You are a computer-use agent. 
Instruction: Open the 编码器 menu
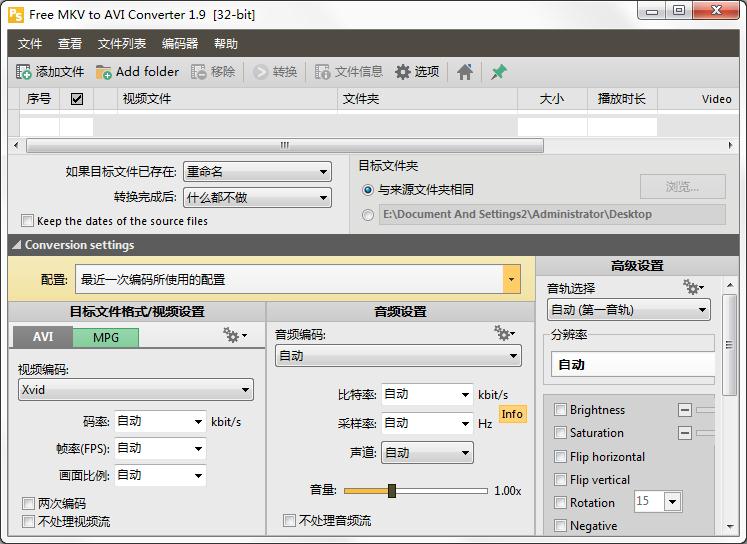(180, 44)
